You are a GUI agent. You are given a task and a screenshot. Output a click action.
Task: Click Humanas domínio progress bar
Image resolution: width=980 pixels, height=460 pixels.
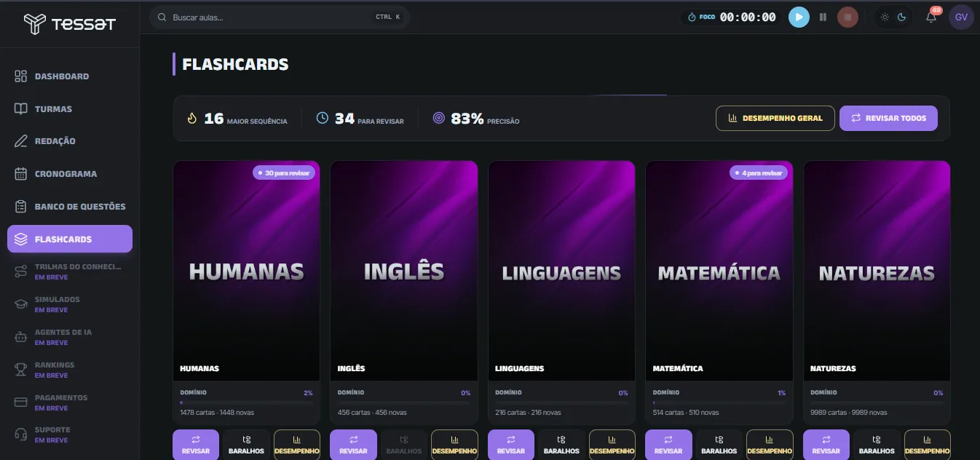pos(247,402)
